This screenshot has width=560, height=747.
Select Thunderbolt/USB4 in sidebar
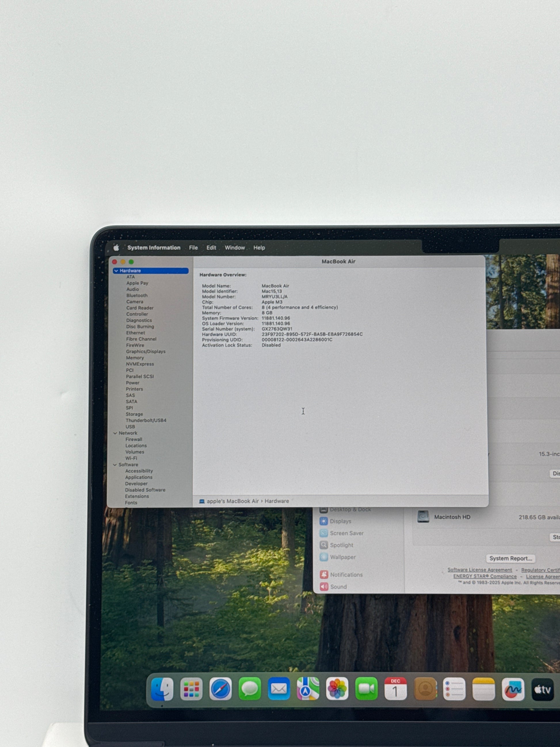point(146,421)
